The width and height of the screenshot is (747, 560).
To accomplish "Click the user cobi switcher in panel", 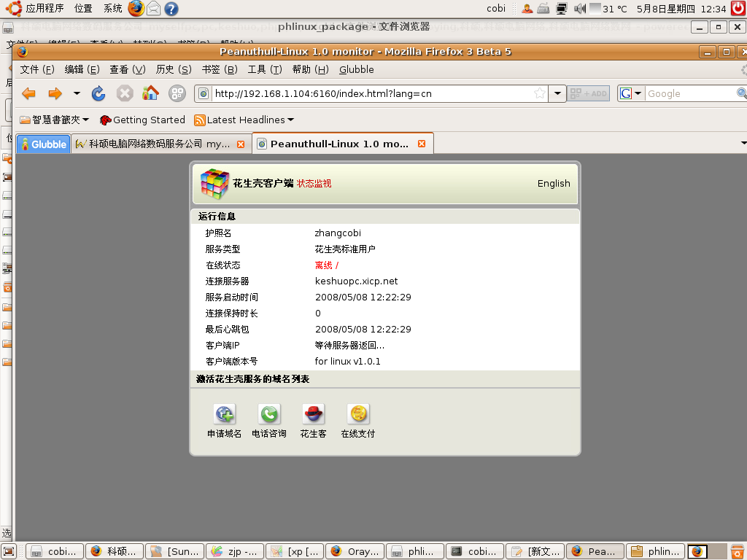I will coord(496,8).
